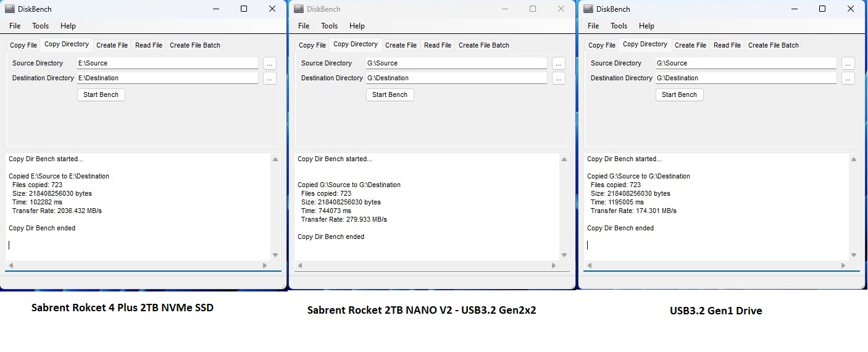
Task: Click the log scroll-left arrow in the left window
Action: click(x=10, y=266)
